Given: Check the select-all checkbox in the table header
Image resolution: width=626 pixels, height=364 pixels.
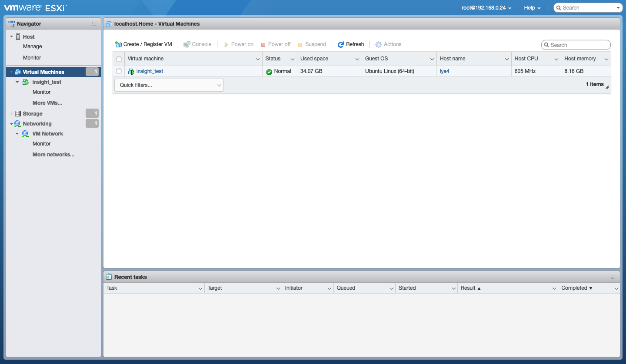Looking at the screenshot, I should pos(119,58).
